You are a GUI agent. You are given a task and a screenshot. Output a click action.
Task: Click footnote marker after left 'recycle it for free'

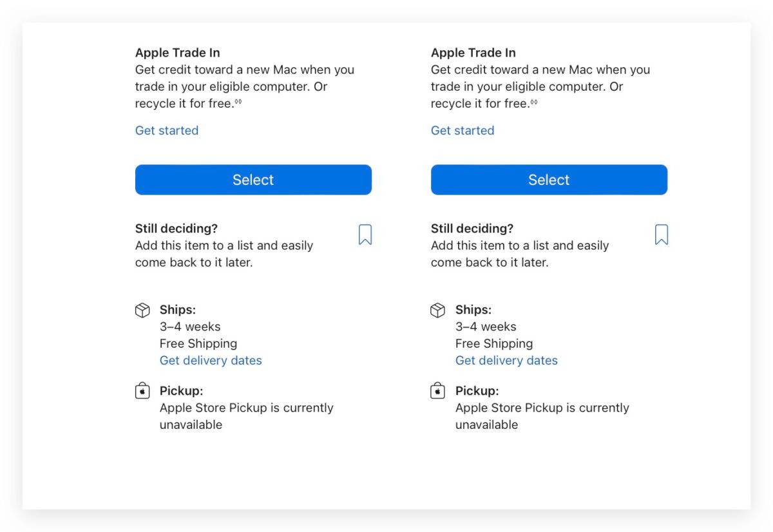pos(238,102)
